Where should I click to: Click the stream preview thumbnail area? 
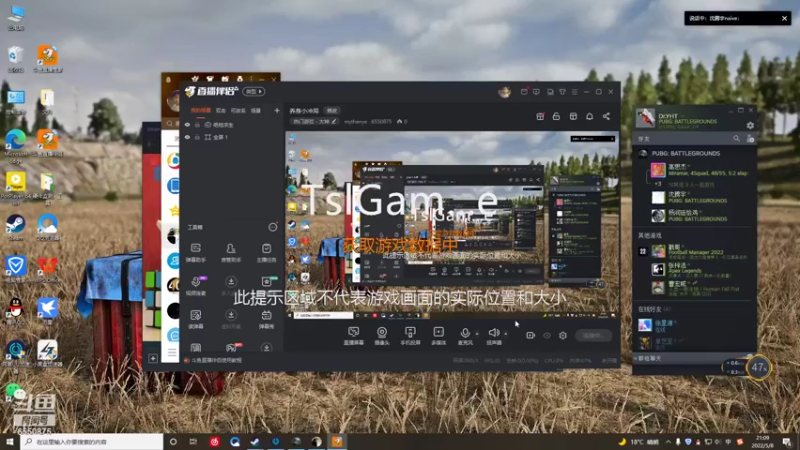[452, 224]
